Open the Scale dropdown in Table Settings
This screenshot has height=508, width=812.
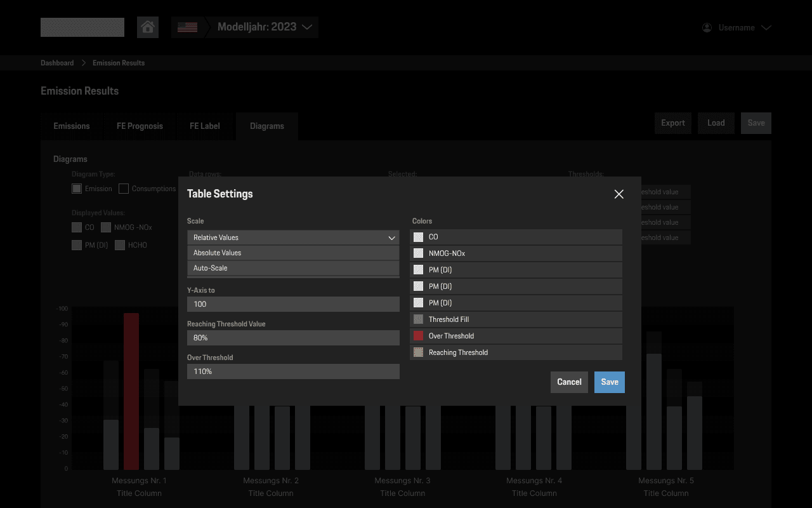pyautogui.click(x=292, y=237)
